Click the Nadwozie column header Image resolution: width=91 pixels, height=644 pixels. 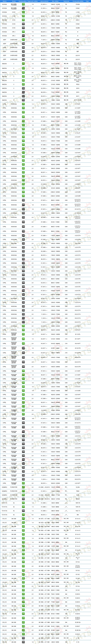pyautogui.click(x=66, y=1)
